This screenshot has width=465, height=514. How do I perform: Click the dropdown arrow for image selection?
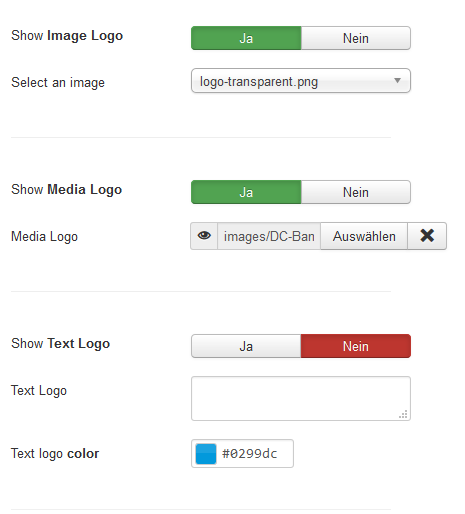point(397,81)
